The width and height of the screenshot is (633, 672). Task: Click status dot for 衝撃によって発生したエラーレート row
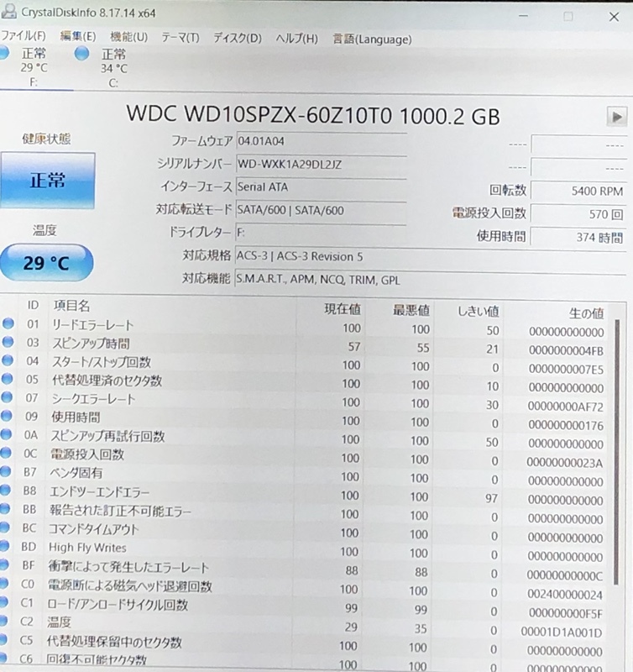click(3, 564)
